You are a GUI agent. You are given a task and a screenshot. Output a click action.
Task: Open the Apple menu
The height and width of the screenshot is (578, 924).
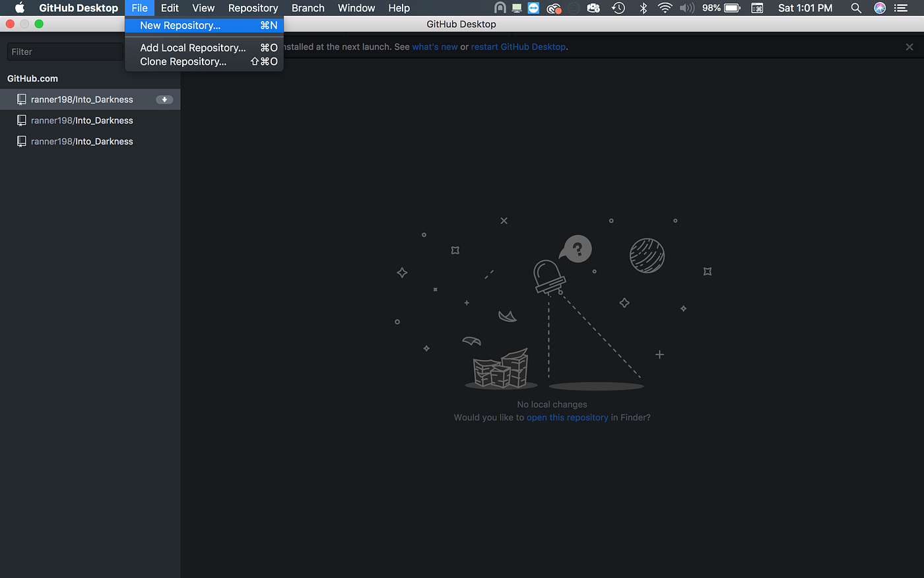(20, 8)
